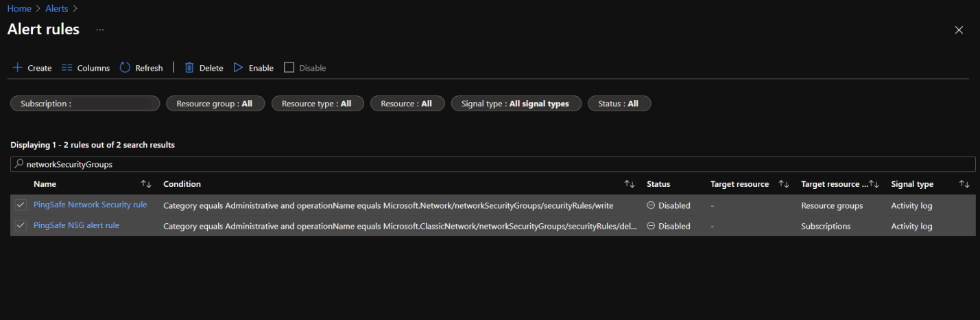This screenshot has width=980, height=320.
Task: Navigate to Alerts in the breadcrumb
Action: coord(56,8)
